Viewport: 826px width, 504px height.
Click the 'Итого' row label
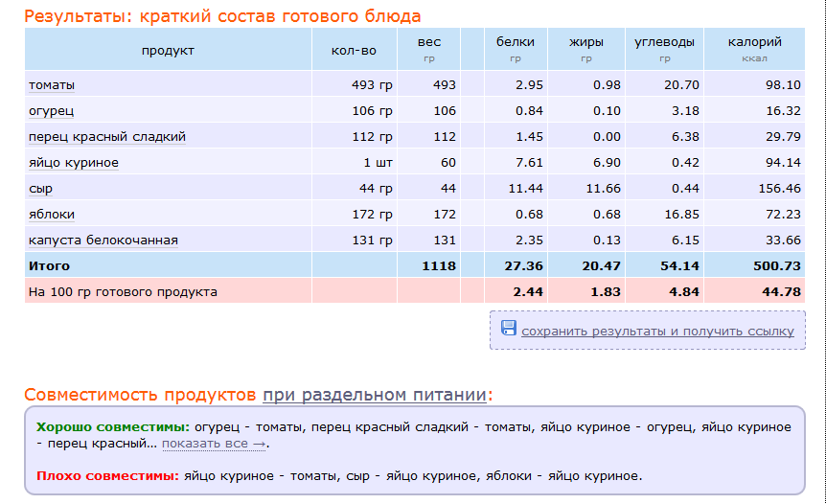(49, 266)
